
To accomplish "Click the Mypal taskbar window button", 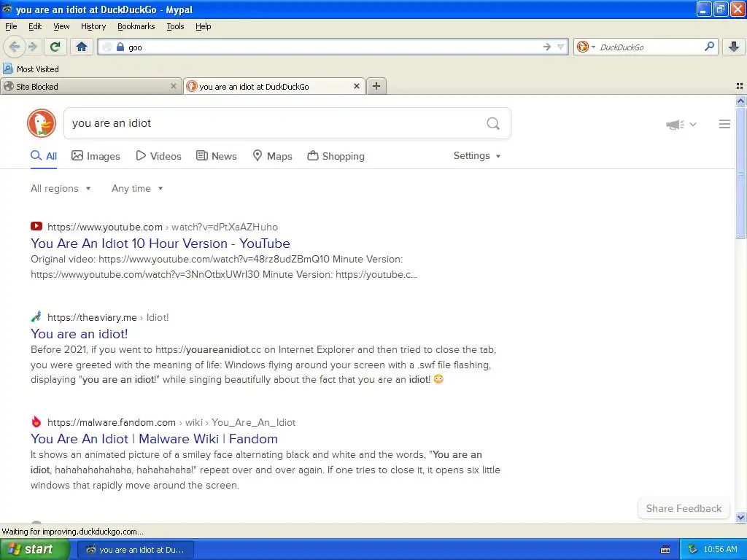I will pos(136,550).
